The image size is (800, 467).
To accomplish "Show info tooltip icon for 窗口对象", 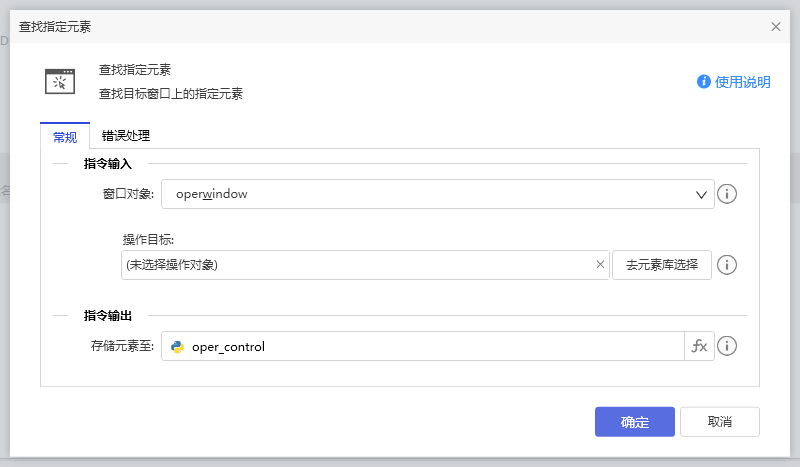I will 728,194.
